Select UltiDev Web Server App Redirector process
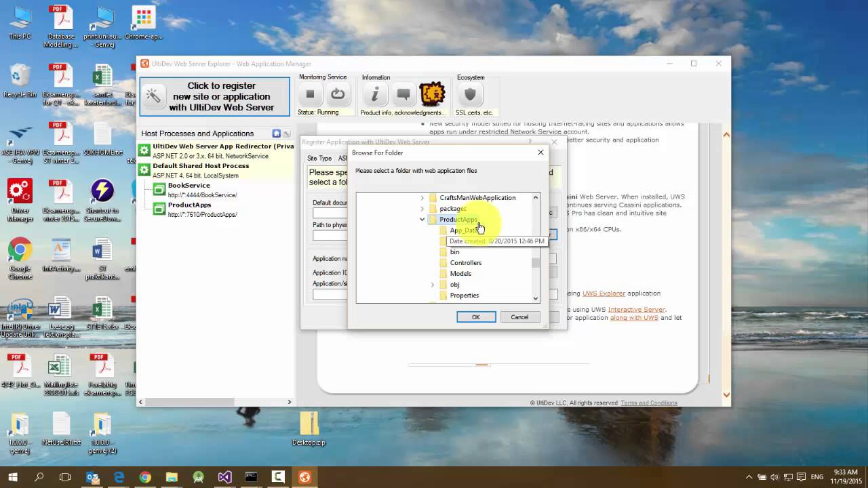The height and width of the screenshot is (488, 868). point(216,150)
